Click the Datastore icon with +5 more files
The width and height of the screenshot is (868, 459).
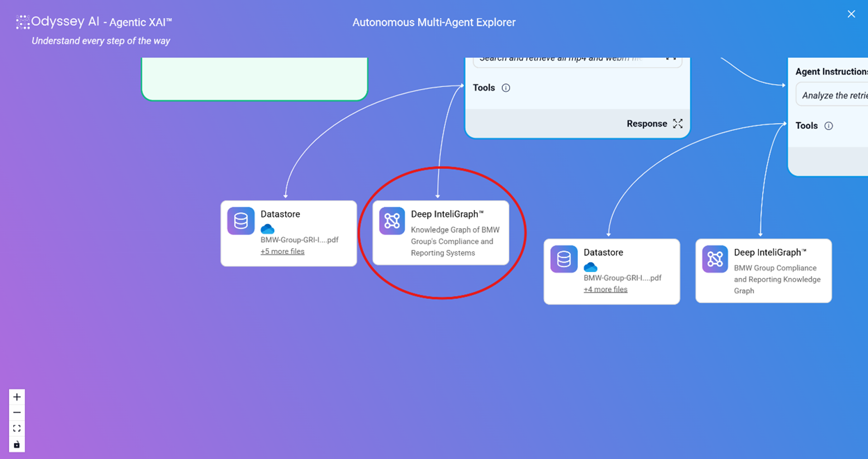[x=241, y=221]
